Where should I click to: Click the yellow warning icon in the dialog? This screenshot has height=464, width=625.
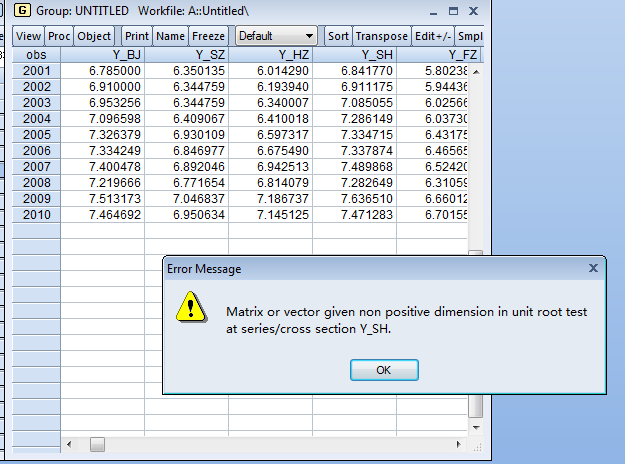pyautogui.click(x=191, y=307)
